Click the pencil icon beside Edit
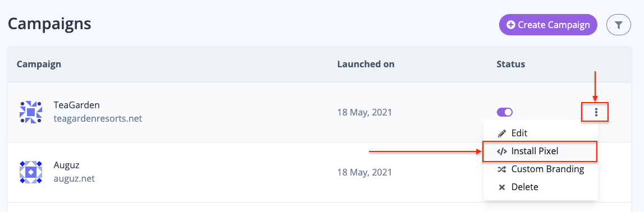This screenshot has width=644, height=212. pyautogui.click(x=501, y=133)
